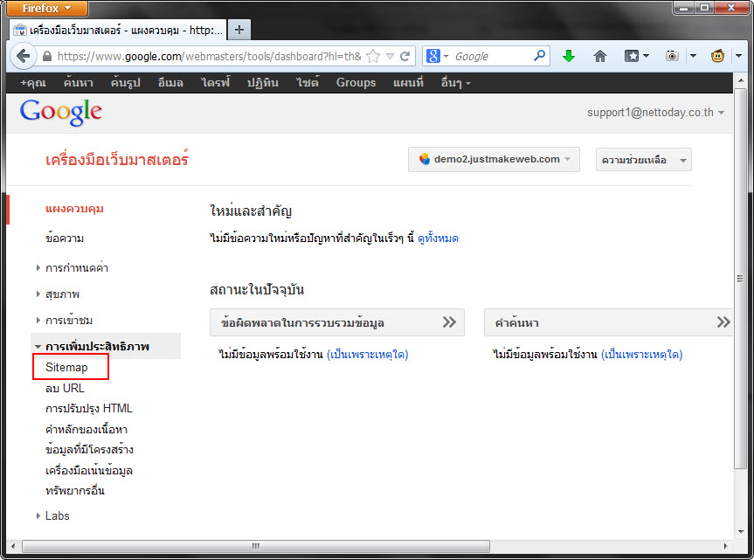Image resolution: width=754 pixels, height=560 pixels.
Task: Click เป็นเพราะเหตุใด link under crawl errors
Action: tap(367, 355)
